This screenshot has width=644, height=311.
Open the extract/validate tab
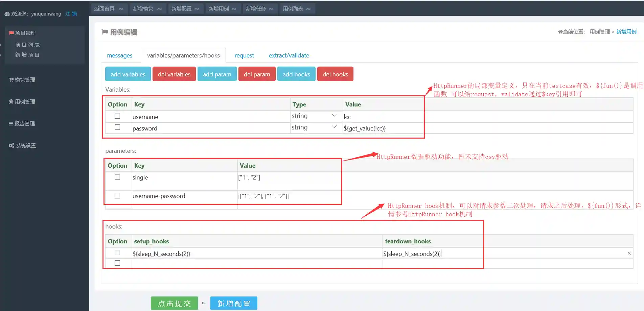pyautogui.click(x=289, y=55)
